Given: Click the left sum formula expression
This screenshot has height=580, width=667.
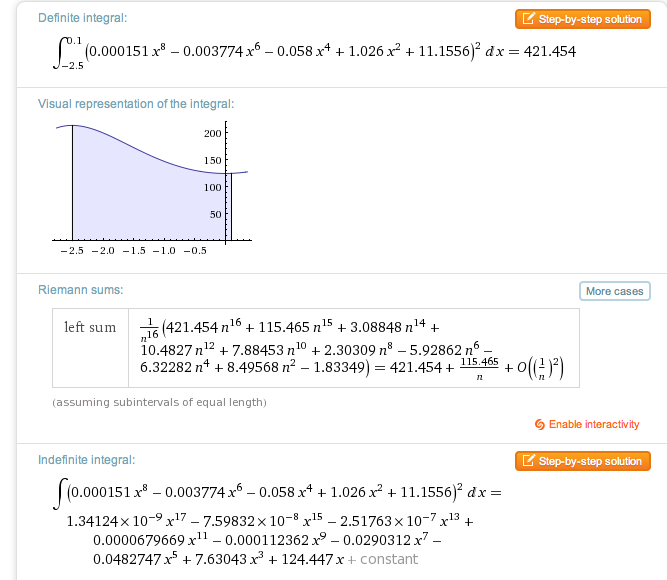Looking at the screenshot, I should tap(353, 348).
